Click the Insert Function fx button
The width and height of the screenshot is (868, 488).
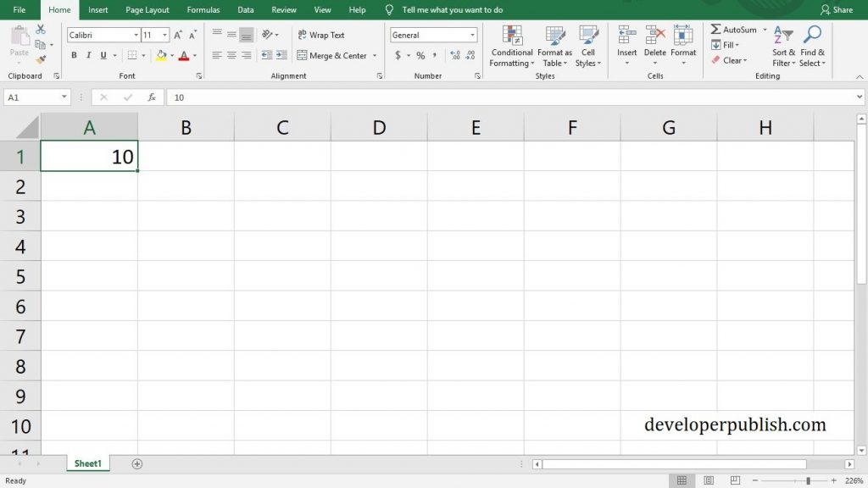pos(152,97)
